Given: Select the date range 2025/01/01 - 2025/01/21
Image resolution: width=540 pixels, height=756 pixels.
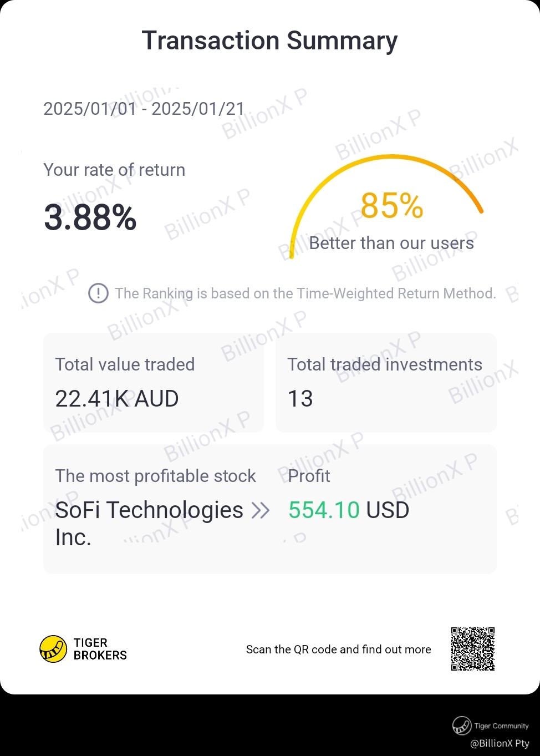Looking at the screenshot, I should (144, 109).
